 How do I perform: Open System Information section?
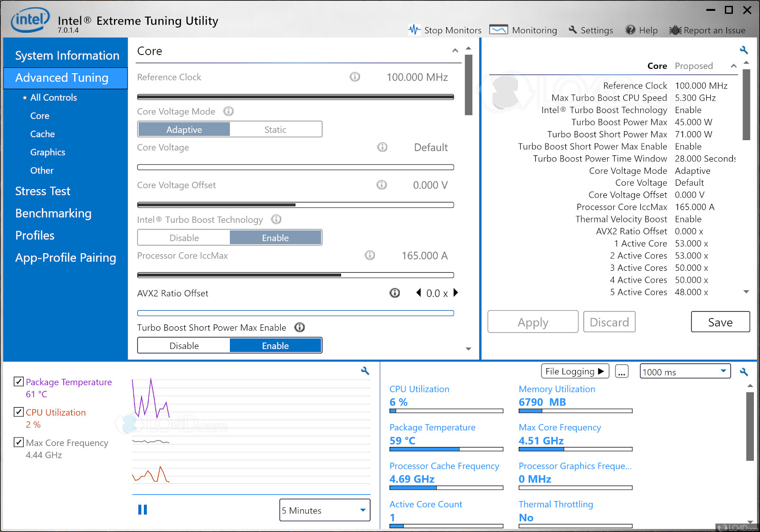(x=67, y=56)
